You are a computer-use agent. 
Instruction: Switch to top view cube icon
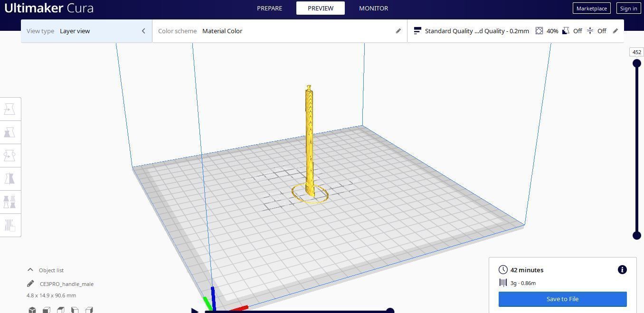coord(61,310)
